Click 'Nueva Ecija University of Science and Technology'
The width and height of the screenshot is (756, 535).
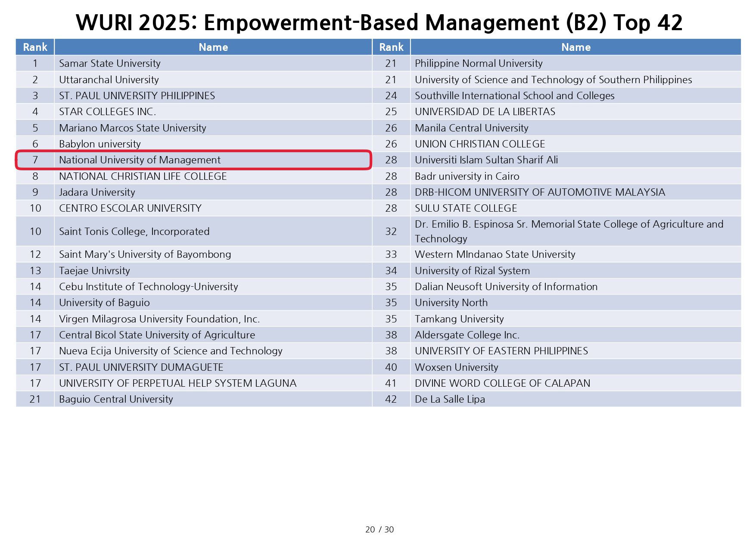click(171, 351)
